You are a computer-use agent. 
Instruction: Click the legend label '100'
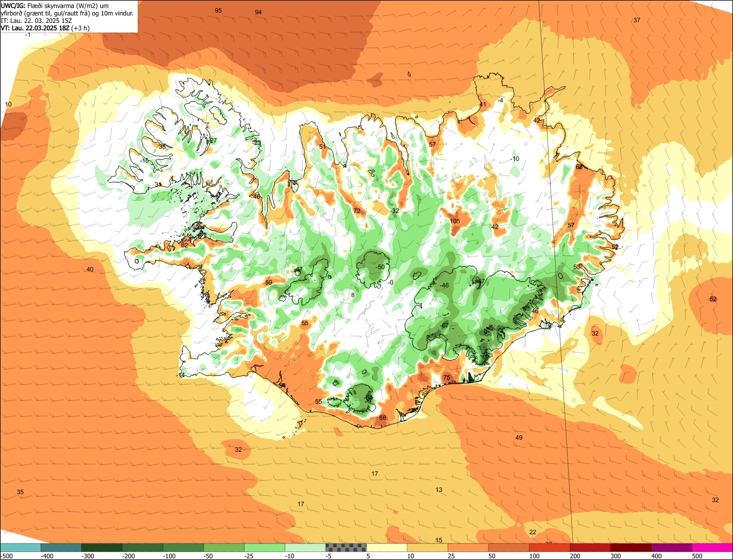(534, 556)
